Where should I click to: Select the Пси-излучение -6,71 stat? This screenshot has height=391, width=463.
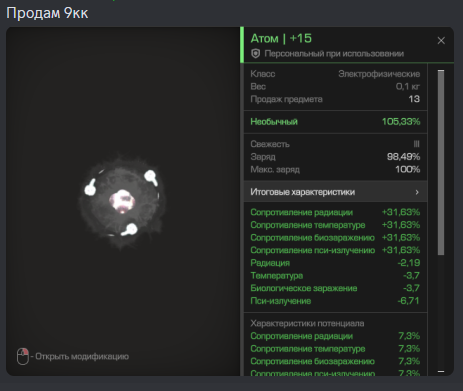pyautogui.click(x=335, y=301)
